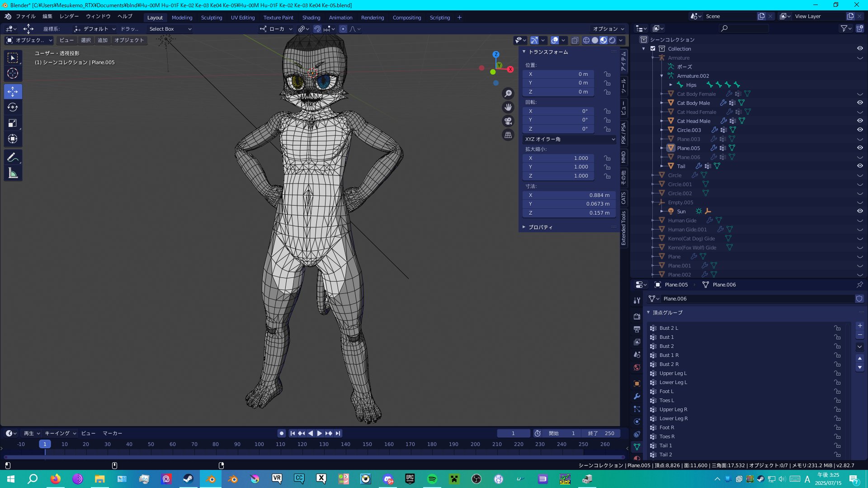Image resolution: width=868 pixels, height=488 pixels.
Task: Expand the Hips bone in outliner
Action: 671,84
